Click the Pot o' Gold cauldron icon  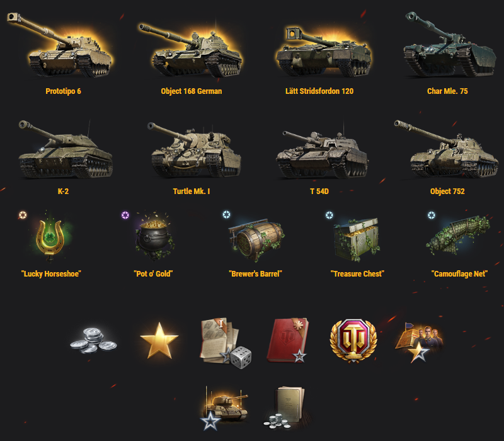154,235
